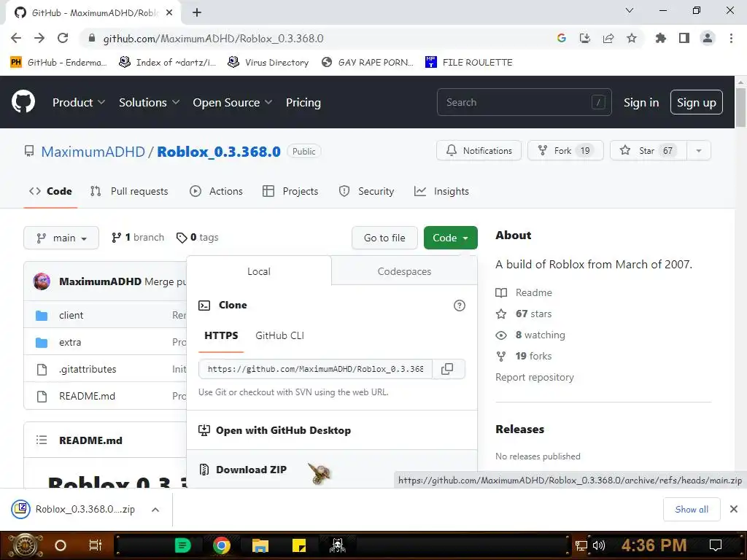Open the extra folder

click(x=70, y=343)
